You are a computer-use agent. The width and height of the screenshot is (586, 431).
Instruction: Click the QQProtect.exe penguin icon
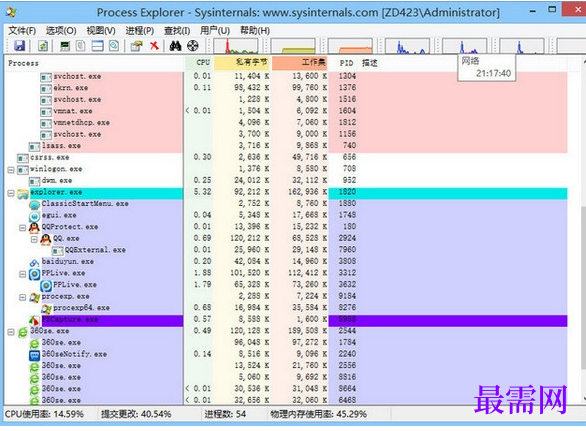pos(34,228)
